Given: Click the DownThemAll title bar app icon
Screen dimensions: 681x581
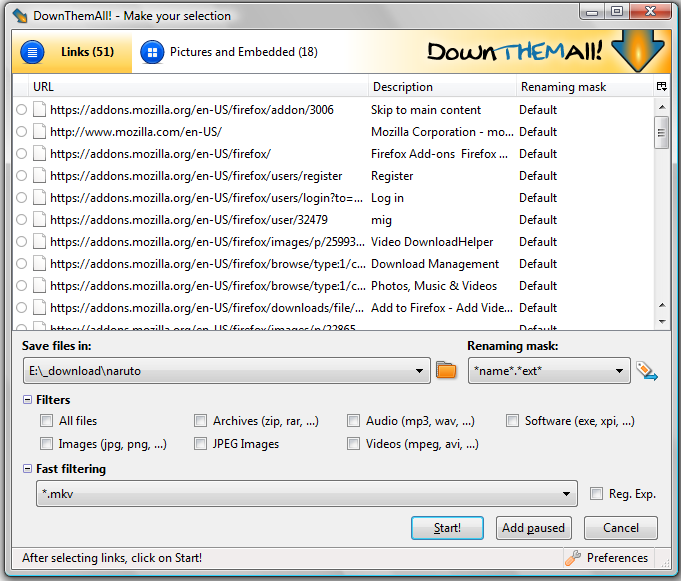Looking at the screenshot, I should click(x=20, y=16).
